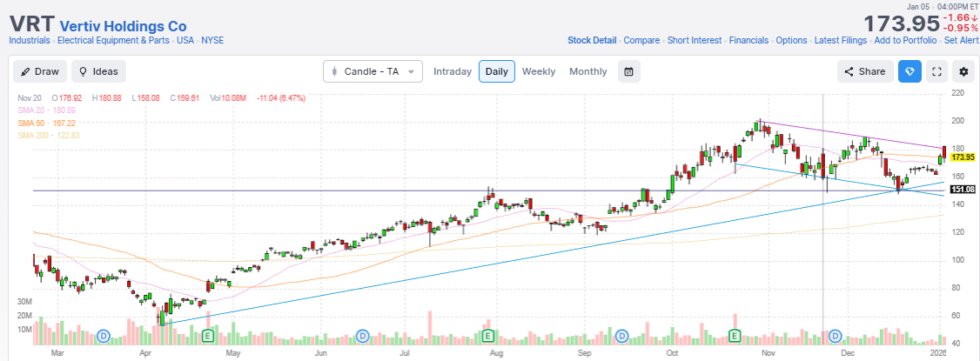Open Electrical Equipment & Parts industry link

pos(113,41)
